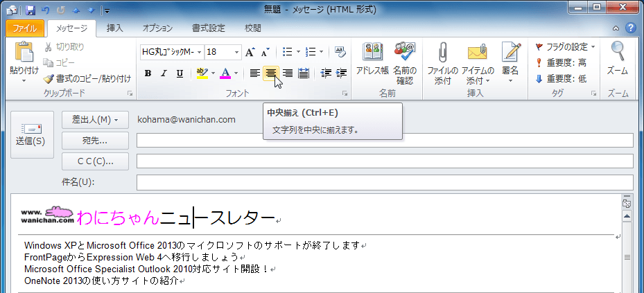
Task: Click the 宛先... recipients button
Action: (x=95, y=141)
